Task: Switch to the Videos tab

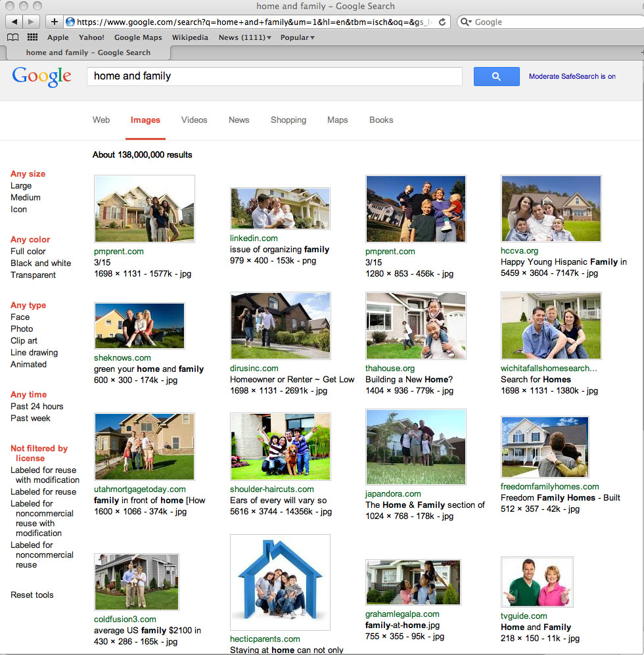Action: (194, 120)
